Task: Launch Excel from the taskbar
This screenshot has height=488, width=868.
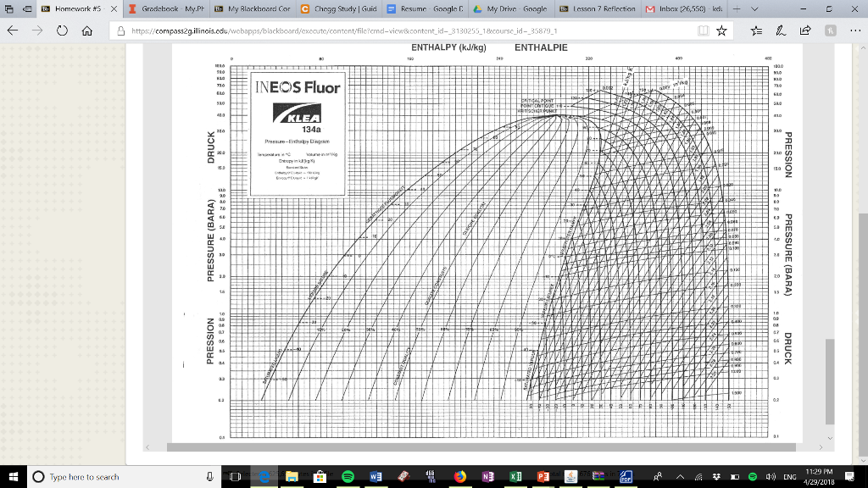Action: [515, 477]
